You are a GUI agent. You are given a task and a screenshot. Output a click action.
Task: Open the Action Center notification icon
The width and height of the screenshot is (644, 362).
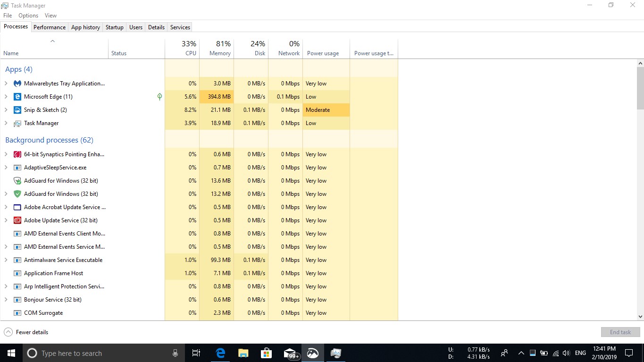click(629, 353)
